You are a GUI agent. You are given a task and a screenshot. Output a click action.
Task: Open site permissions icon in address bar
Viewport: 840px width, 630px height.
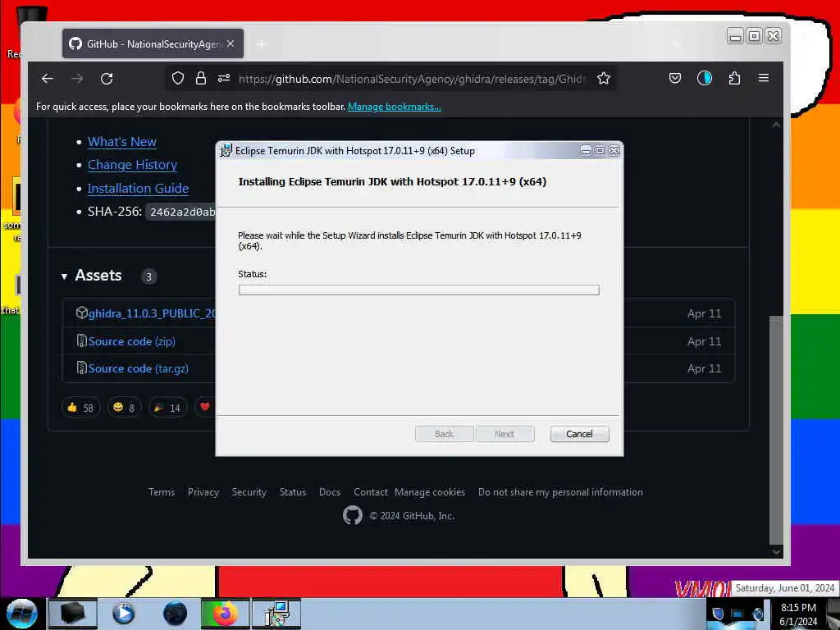(x=224, y=79)
